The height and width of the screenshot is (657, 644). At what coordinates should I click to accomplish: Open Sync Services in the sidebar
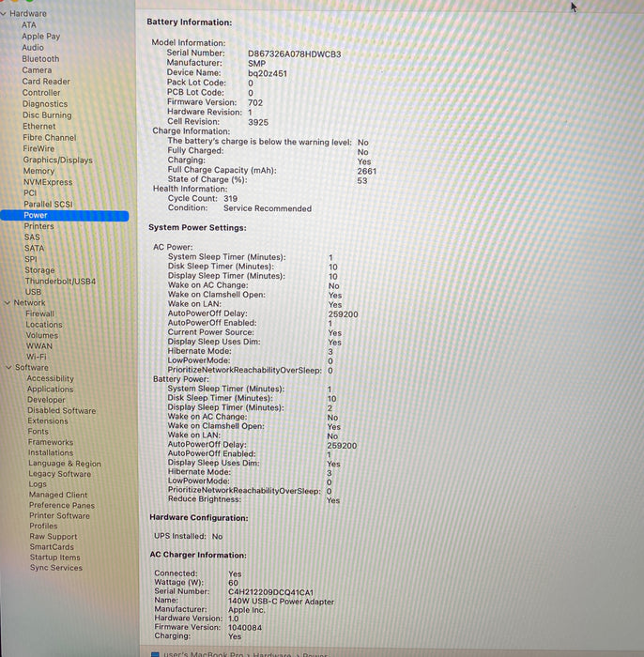(56, 568)
